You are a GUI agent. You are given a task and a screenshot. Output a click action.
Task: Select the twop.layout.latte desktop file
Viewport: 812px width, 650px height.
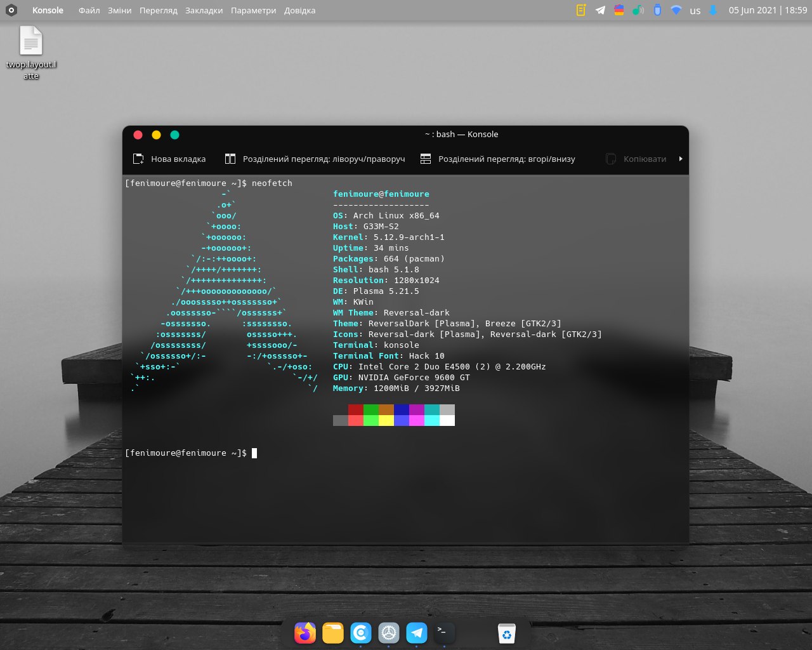pyautogui.click(x=31, y=53)
